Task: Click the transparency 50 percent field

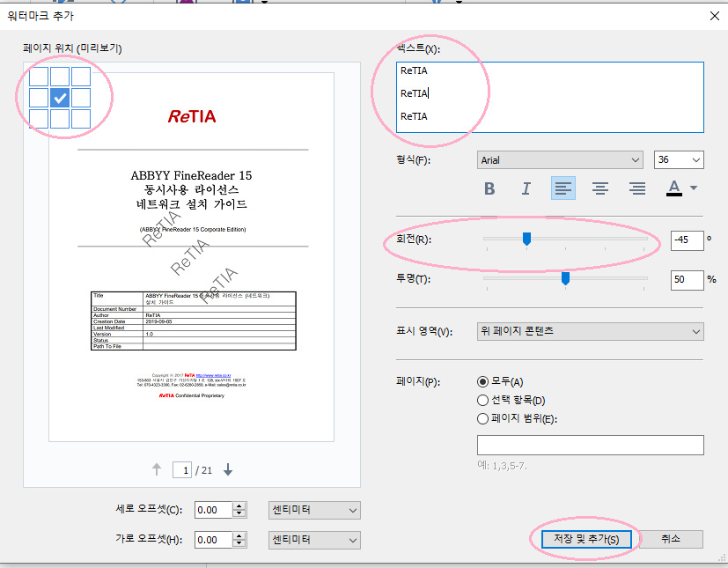Action: 688,280
